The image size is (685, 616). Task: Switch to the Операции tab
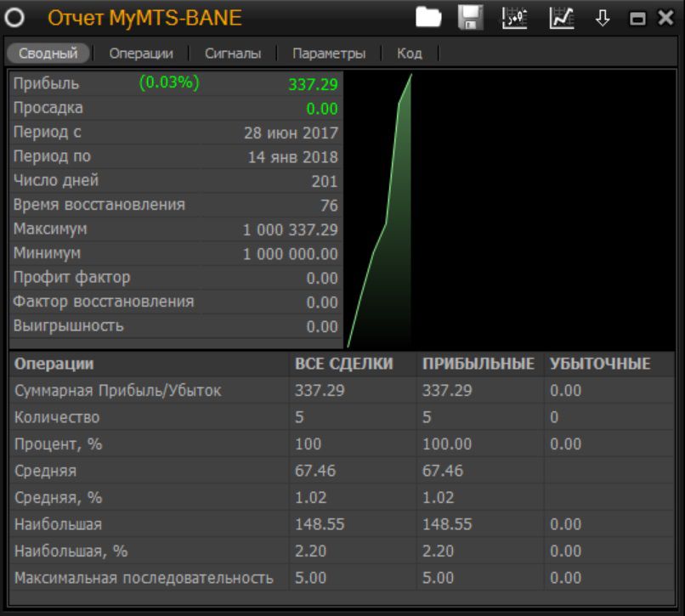click(x=141, y=54)
